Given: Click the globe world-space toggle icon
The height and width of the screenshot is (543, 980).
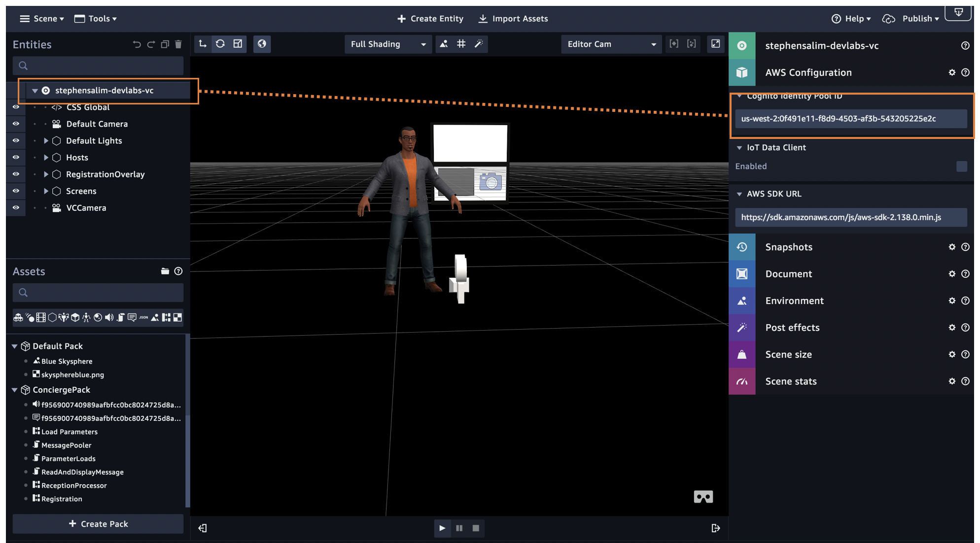Looking at the screenshot, I should 262,44.
